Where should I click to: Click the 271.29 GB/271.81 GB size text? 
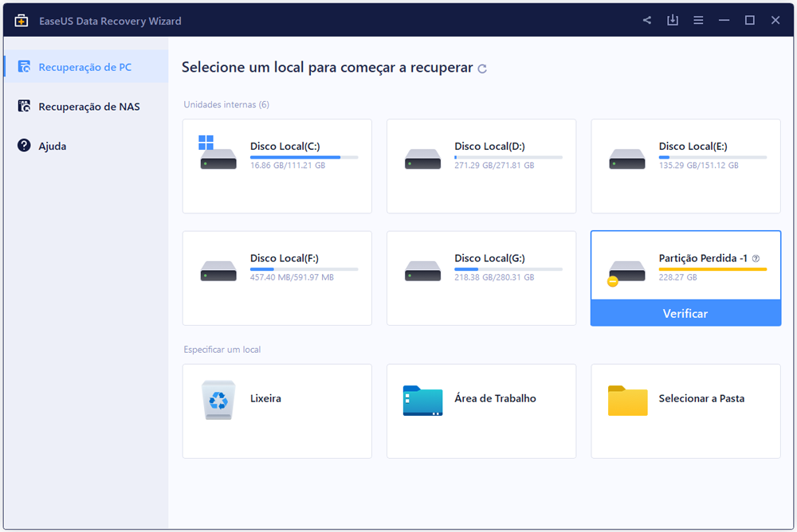point(494,165)
